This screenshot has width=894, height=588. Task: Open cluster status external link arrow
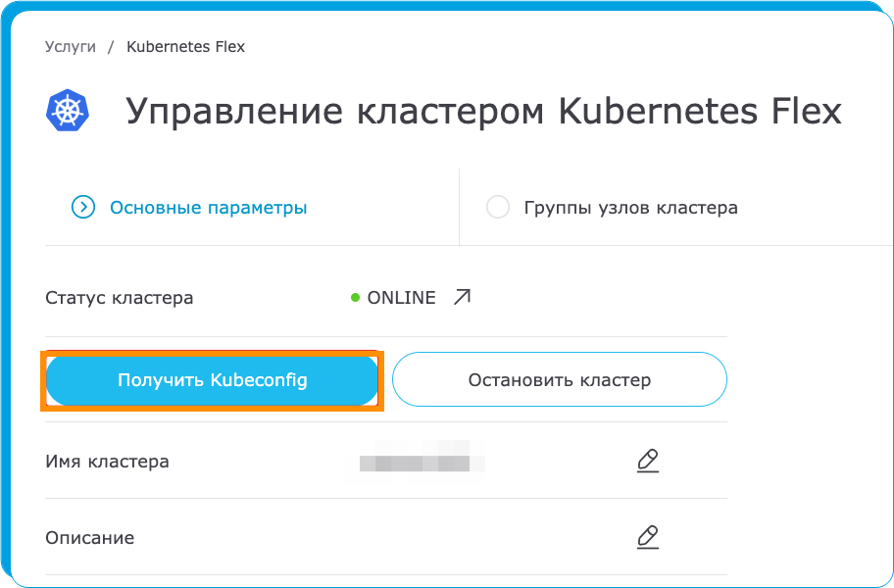pyautogui.click(x=462, y=297)
